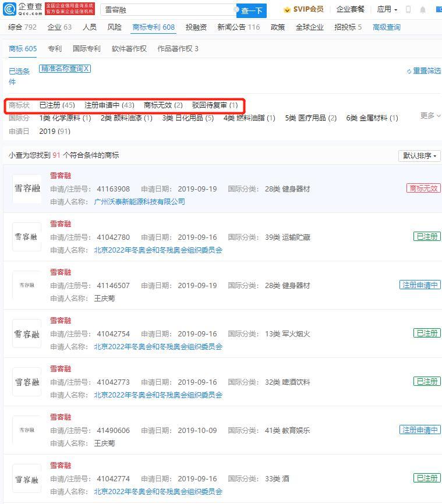Expand 更多 international classes

coord(430,116)
